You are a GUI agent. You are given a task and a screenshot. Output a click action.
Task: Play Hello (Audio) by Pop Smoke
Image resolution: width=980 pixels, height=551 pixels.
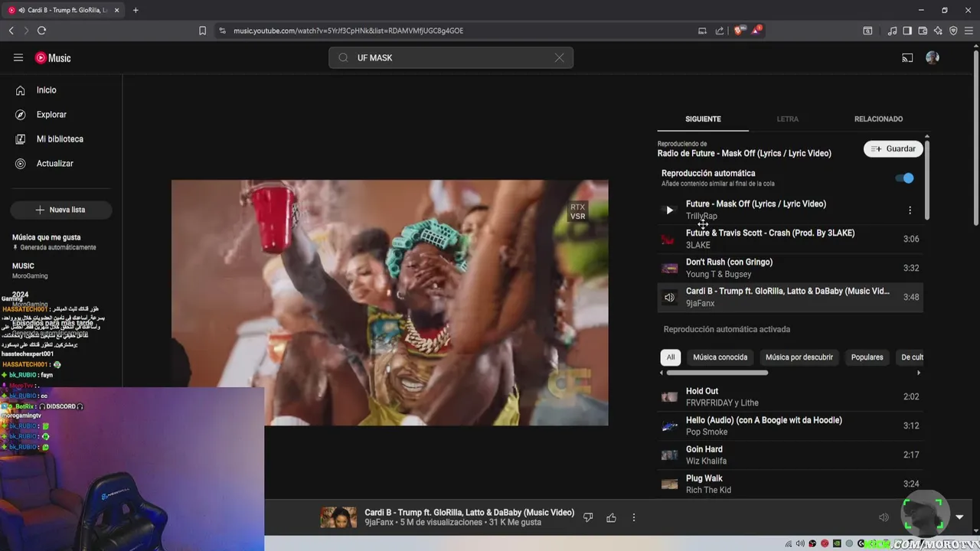790,425
